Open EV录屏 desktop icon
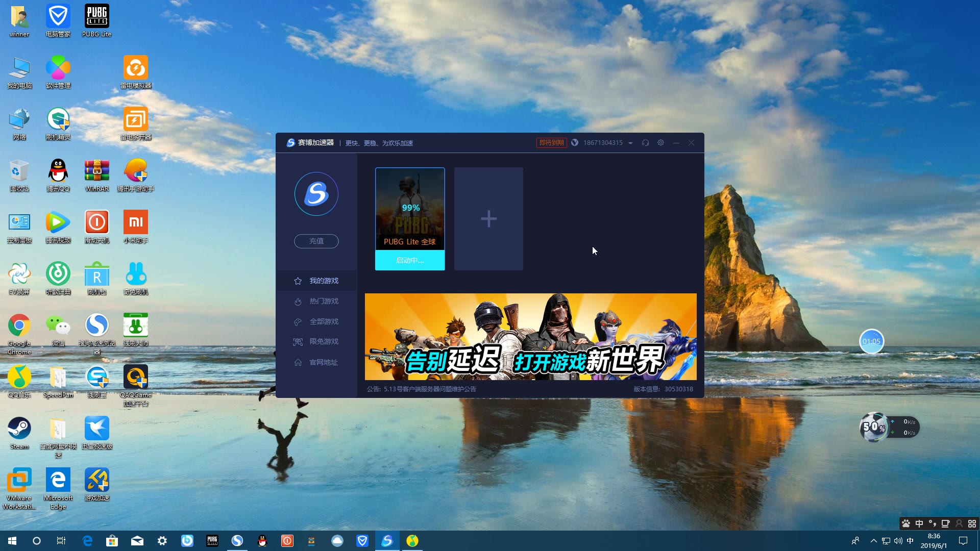 tap(19, 279)
